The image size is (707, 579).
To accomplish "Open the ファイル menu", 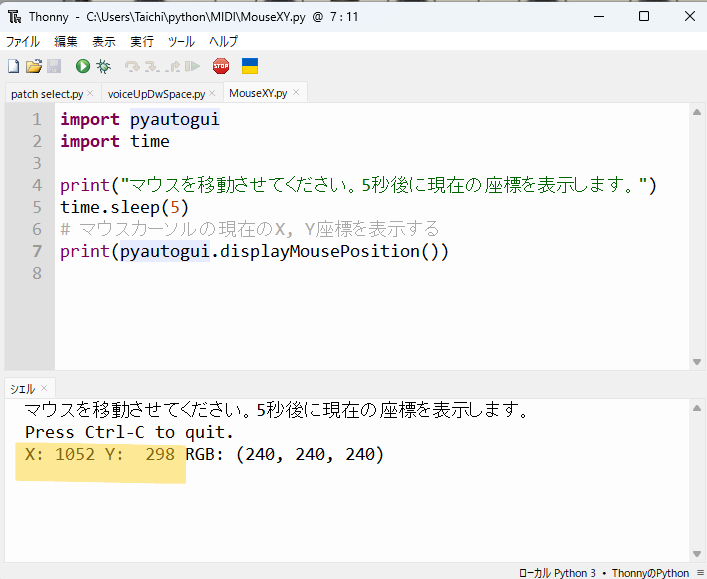I will click(x=23, y=41).
